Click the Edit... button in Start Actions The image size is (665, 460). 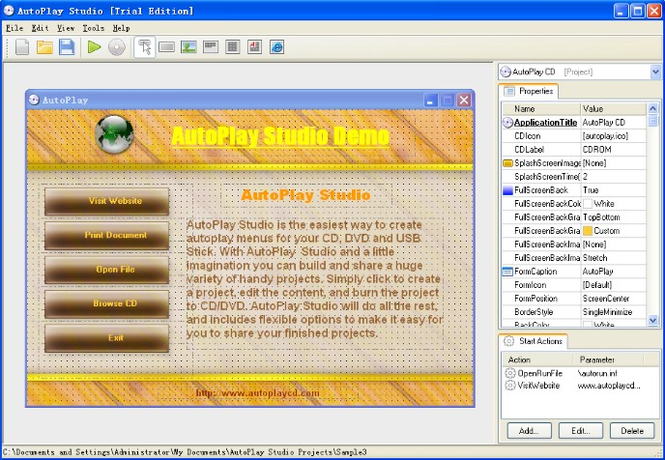[x=580, y=431]
